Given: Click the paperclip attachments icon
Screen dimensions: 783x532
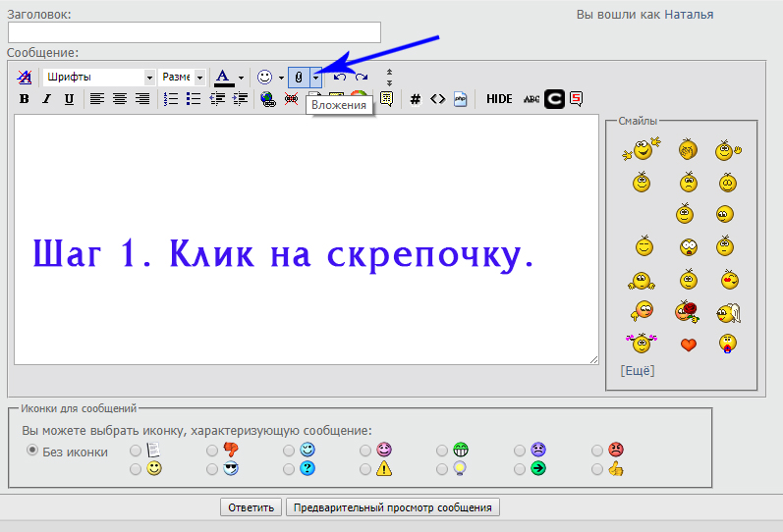Looking at the screenshot, I should pyautogui.click(x=300, y=77).
